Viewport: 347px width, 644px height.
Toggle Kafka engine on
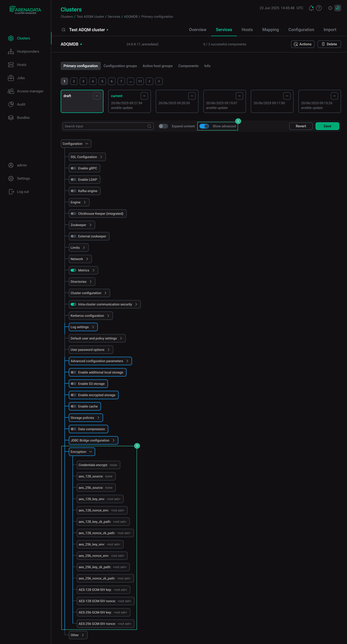(x=73, y=191)
